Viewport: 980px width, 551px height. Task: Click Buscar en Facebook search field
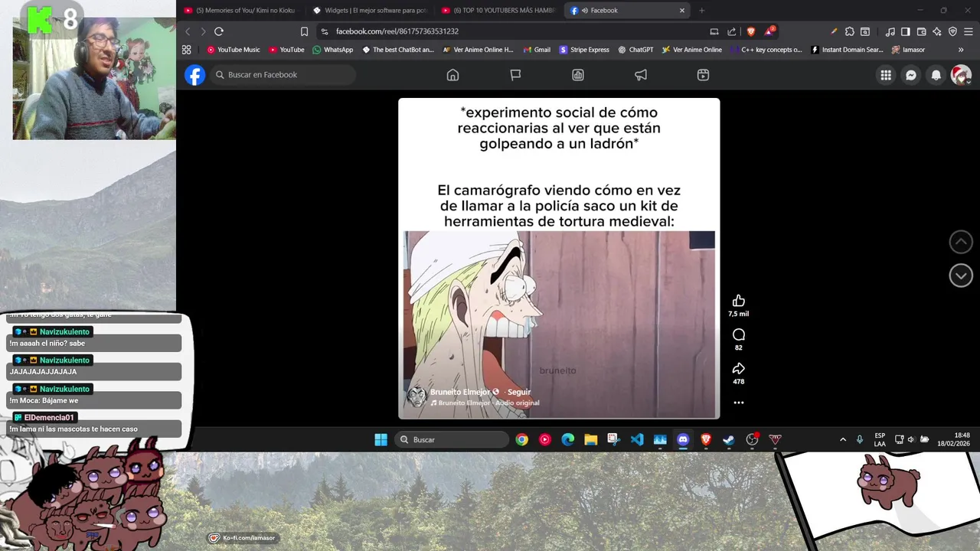284,75
